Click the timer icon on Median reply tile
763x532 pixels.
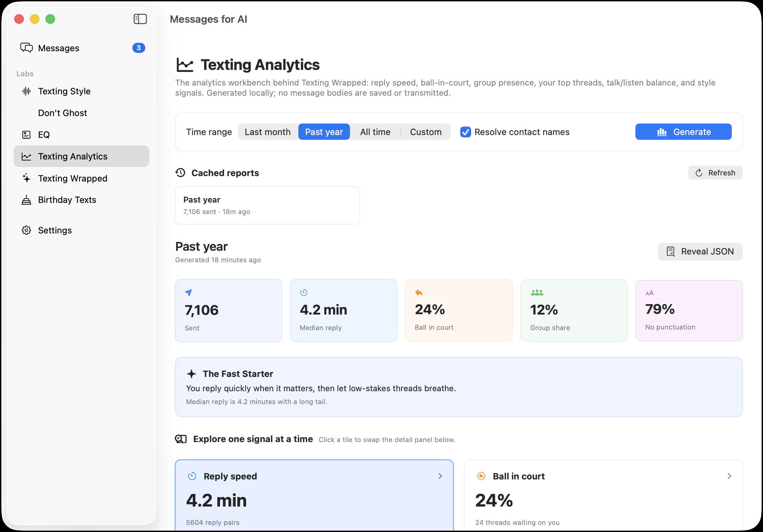click(304, 292)
